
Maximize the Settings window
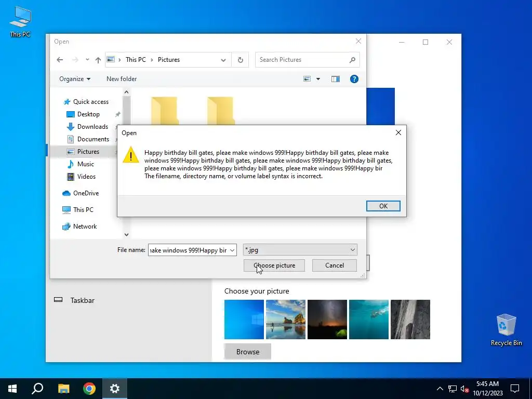point(425,42)
